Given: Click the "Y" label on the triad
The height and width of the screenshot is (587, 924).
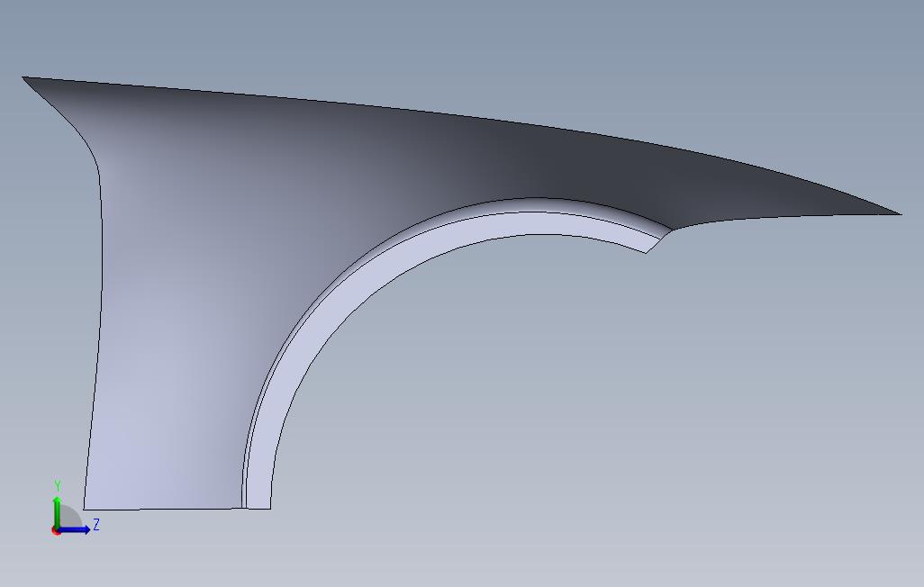Looking at the screenshot, I should [58, 485].
